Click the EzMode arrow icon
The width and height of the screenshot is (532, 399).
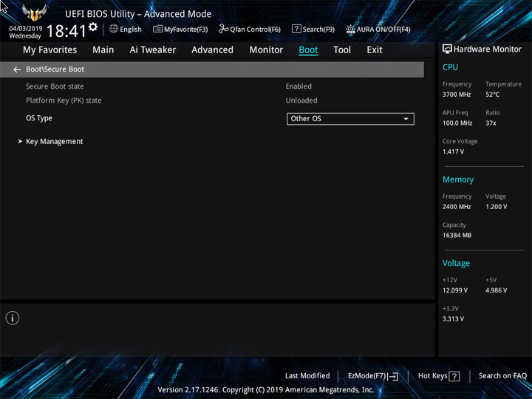[394, 376]
